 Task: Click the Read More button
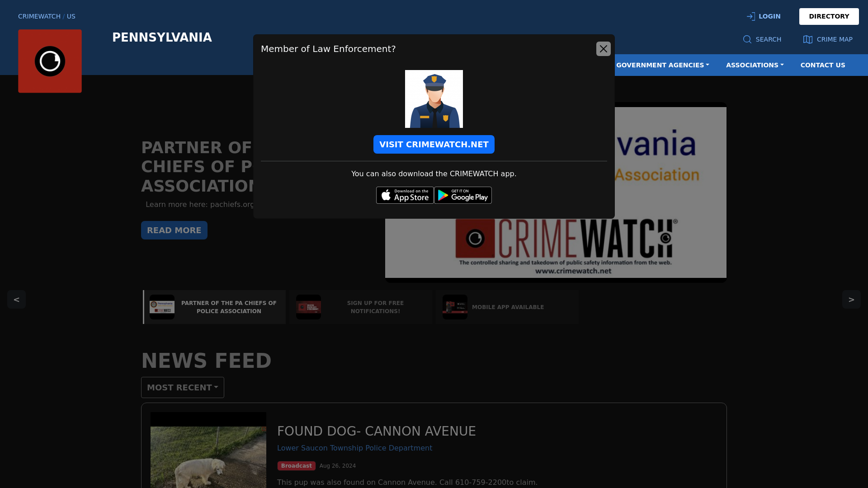pos(174,230)
